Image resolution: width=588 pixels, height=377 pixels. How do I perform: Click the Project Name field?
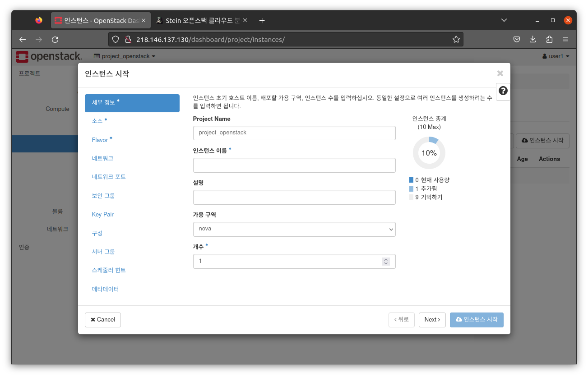pos(294,133)
